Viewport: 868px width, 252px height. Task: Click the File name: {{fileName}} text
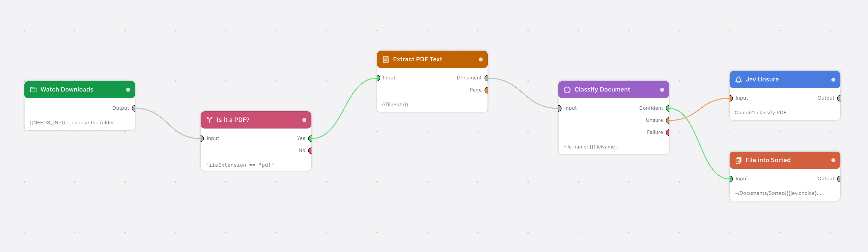(591, 147)
